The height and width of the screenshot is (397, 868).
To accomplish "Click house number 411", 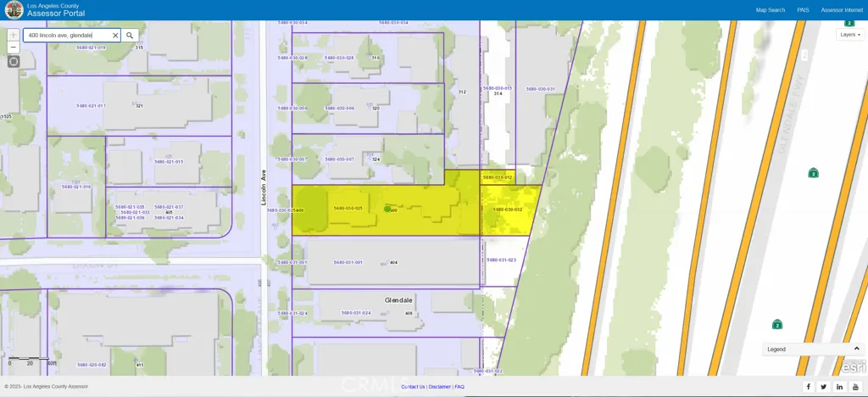I will [140, 365].
